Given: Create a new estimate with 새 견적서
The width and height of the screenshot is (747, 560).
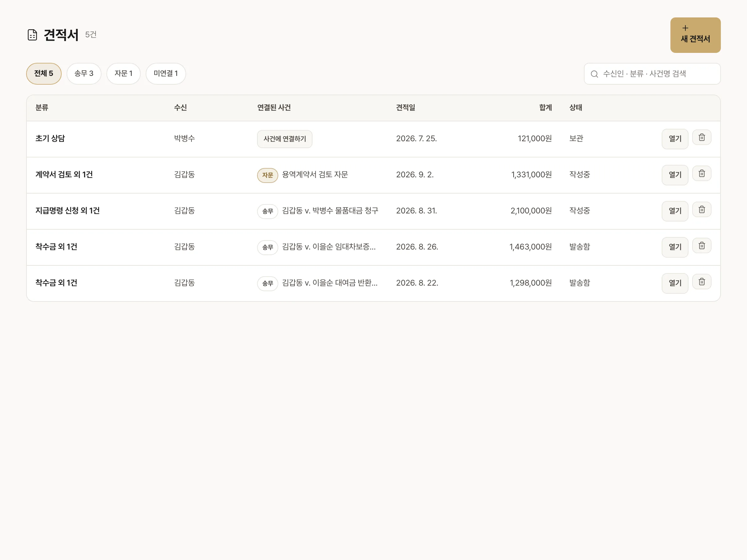Looking at the screenshot, I should tap(695, 35).
